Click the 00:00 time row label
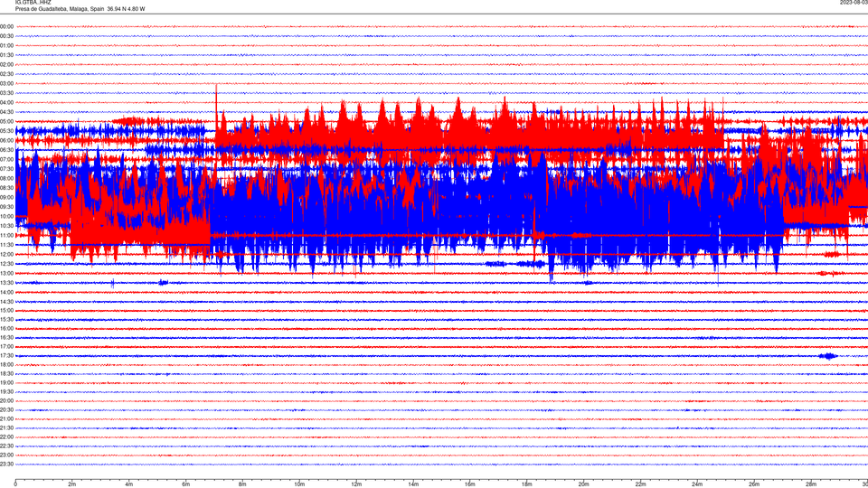Image resolution: width=868 pixels, height=488 pixels. click(6, 26)
